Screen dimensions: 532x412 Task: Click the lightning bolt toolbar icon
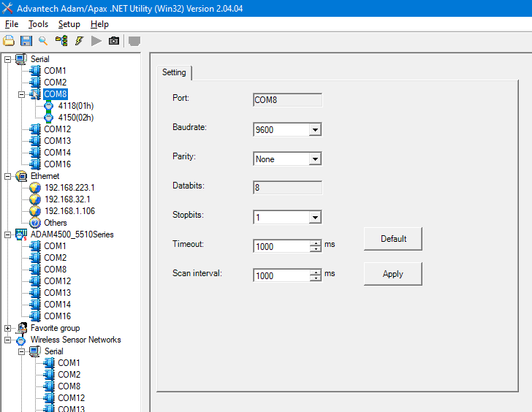click(x=79, y=41)
